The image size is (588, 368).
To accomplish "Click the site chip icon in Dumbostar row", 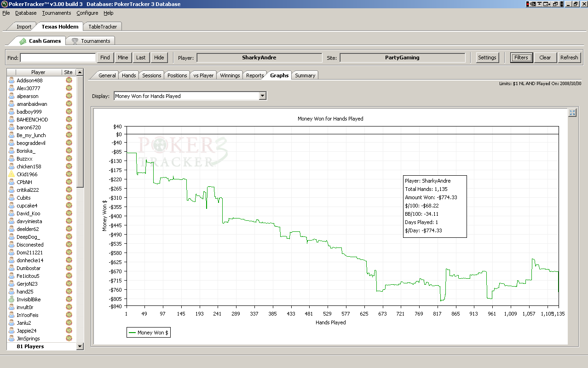I will coord(69,268).
